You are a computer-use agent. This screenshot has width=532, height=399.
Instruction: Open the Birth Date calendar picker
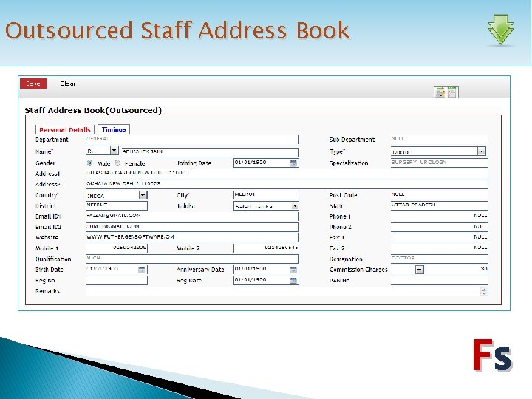142,270
